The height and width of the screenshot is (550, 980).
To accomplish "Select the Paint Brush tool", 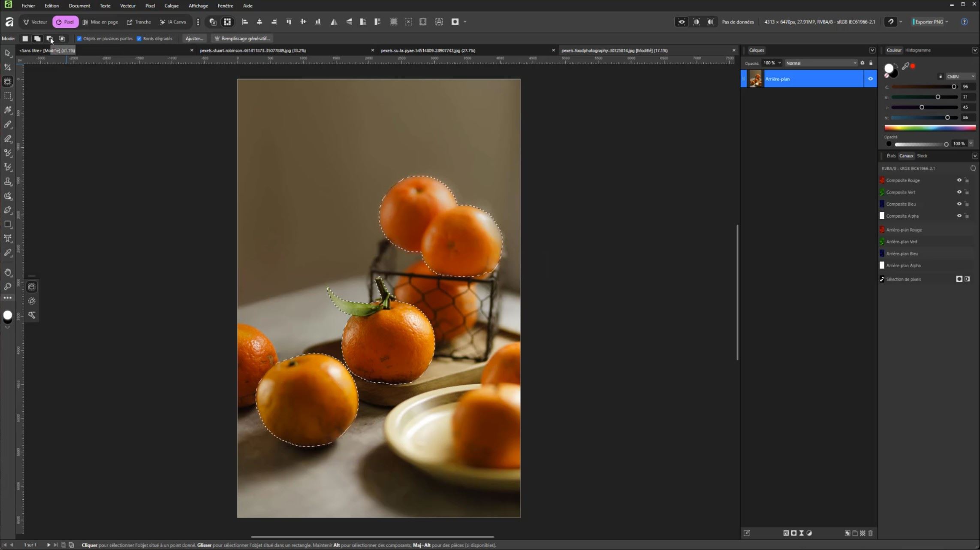I will click(x=8, y=124).
